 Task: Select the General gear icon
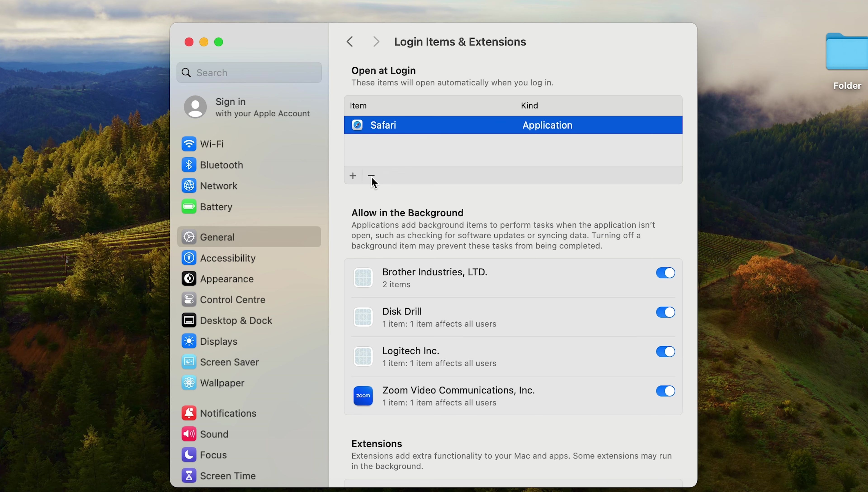coord(189,237)
